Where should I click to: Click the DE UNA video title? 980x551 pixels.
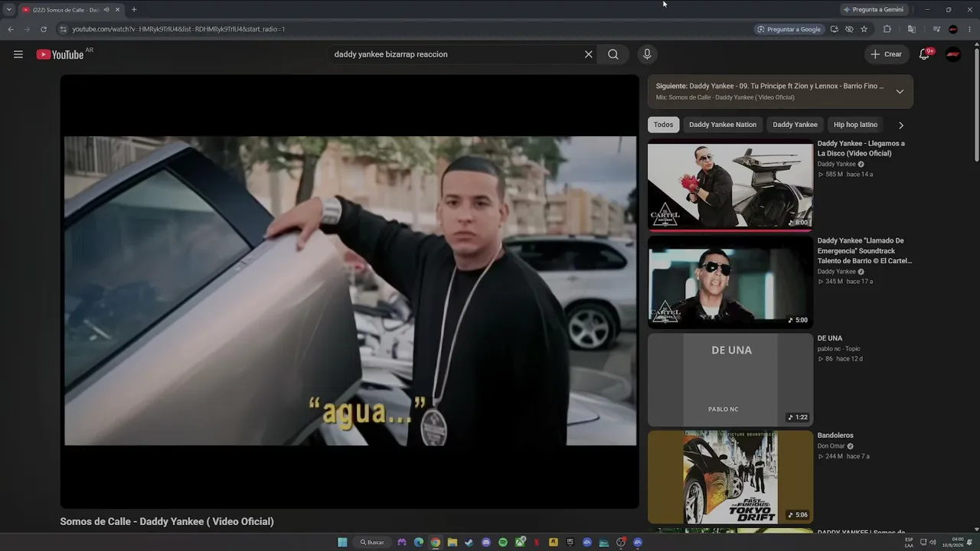click(x=830, y=338)
